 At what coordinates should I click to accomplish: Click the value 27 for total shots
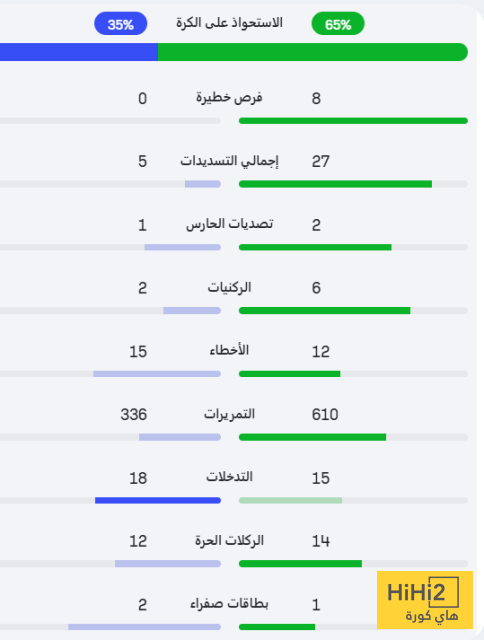(321, 161)
